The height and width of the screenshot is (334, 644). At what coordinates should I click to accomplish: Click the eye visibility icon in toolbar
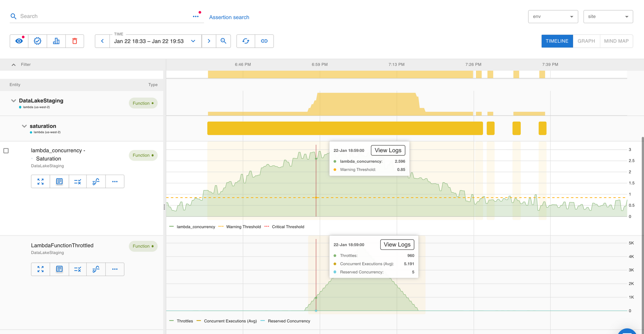(x=19, y=41)
